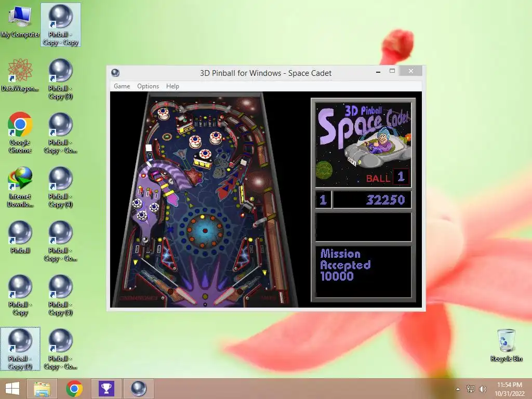This screenshot has height=399, width=532.
Task: Launch Chrome from the taskbar
Action: (x=74, y=389)
